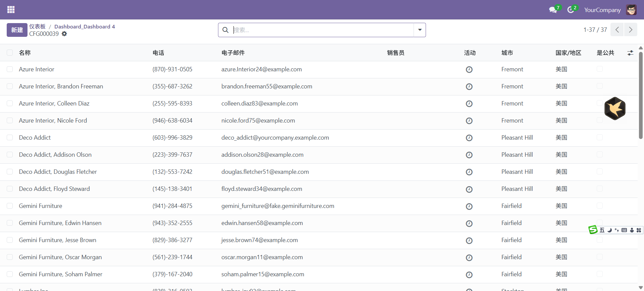Click activity clock for Gemini Furniture row
644x291 pixels.
pos(469,206)
